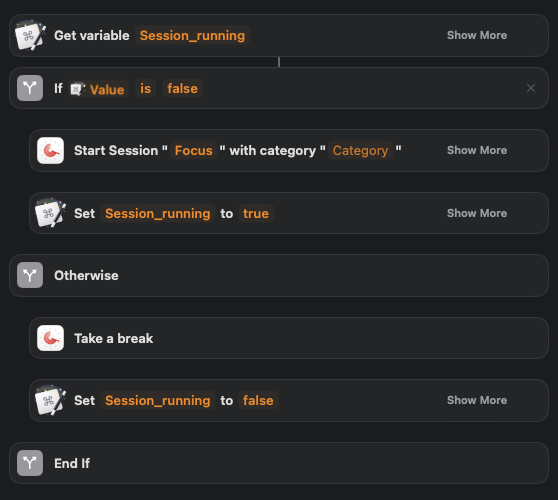Image resolution: width=558 pixels, height=500 pixels.
Task: Click the Session icon on Take a break
Action: pyautogui.click(x=51, y=338)
